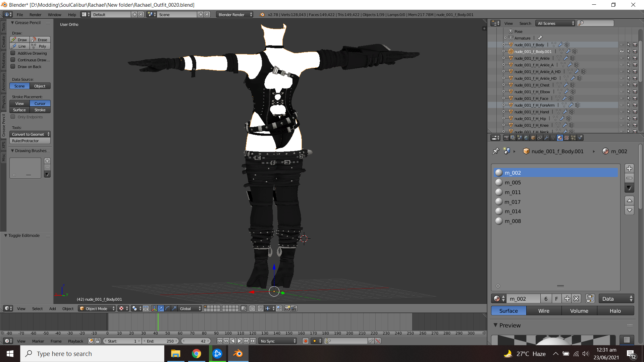
Task: Select the scale manipulator icon
Action: (174, 308)
